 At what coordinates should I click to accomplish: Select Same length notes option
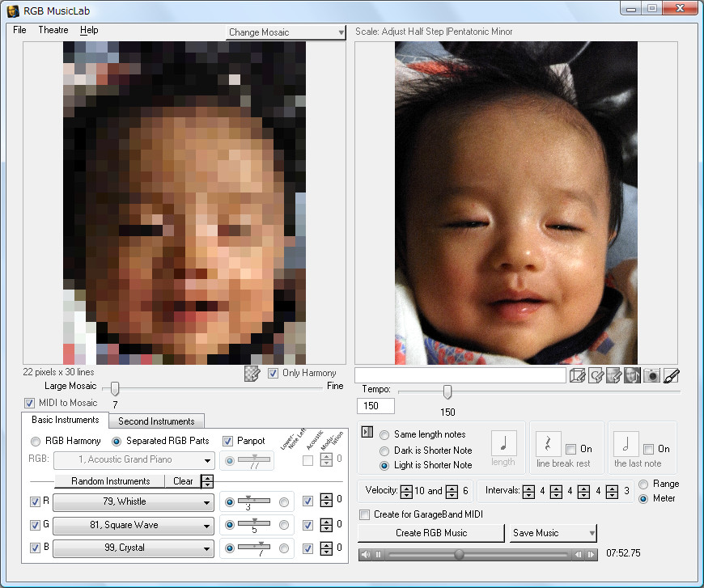click(x=384, y=435)
